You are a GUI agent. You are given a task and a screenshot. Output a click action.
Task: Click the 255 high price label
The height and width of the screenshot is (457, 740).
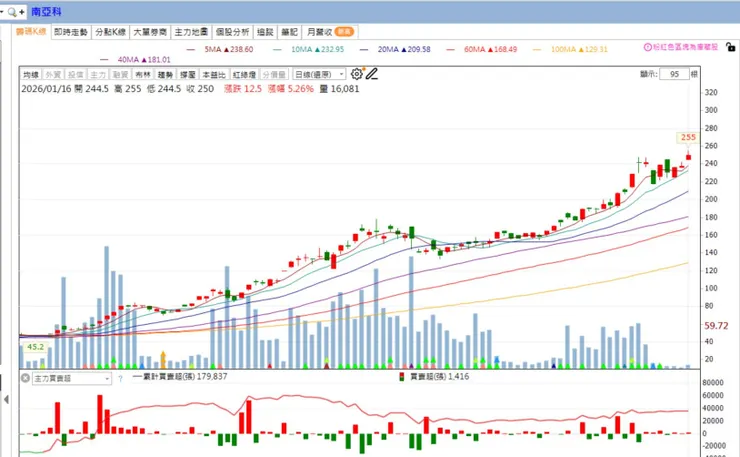[x=688, y=137]
